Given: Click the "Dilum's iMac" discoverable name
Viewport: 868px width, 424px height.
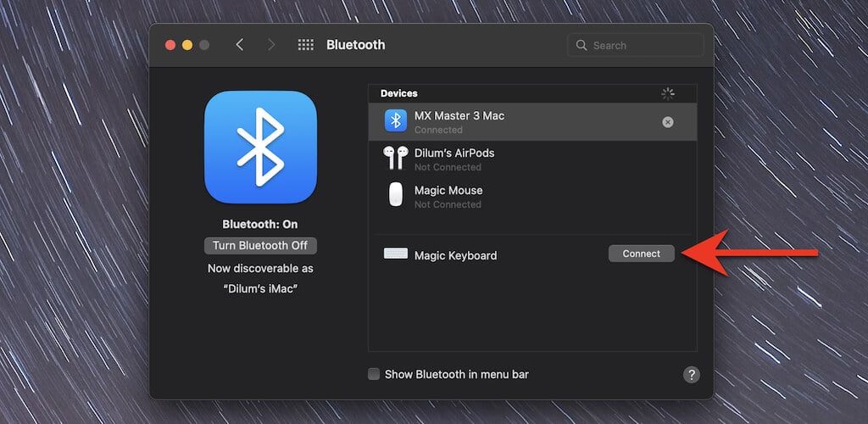Looking at the screenshot, I should point(260,288).
